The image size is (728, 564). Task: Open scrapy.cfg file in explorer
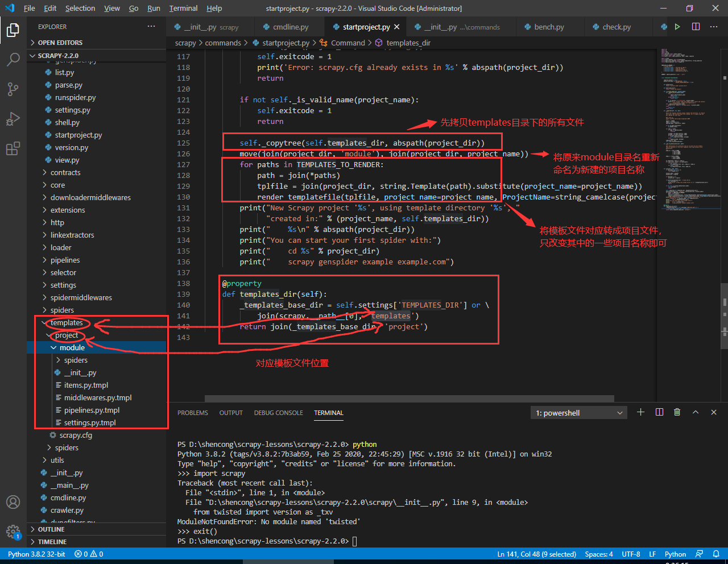(x=76, y=435)
